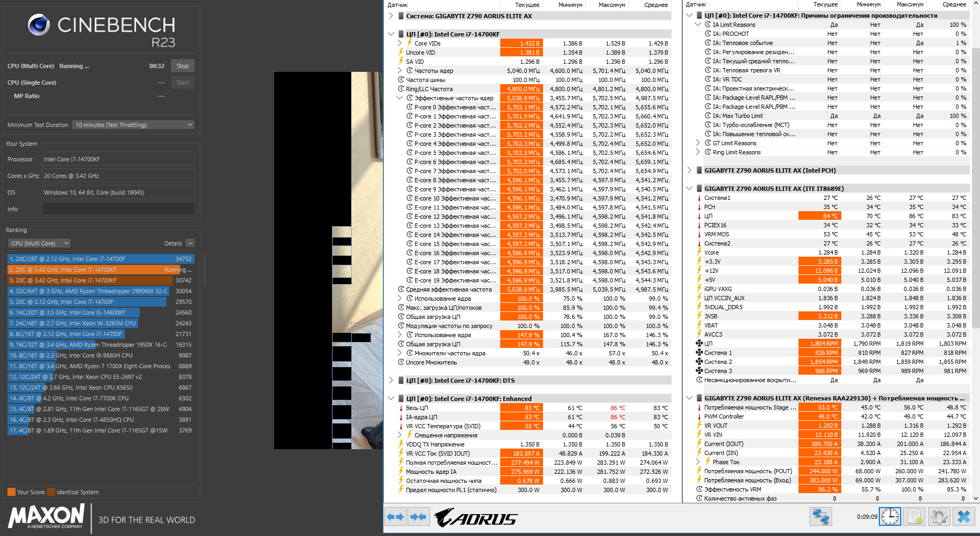The image size is (980, 536).
Task: Click the lightning icon on the VR VIN row
Action: (699, 435)
